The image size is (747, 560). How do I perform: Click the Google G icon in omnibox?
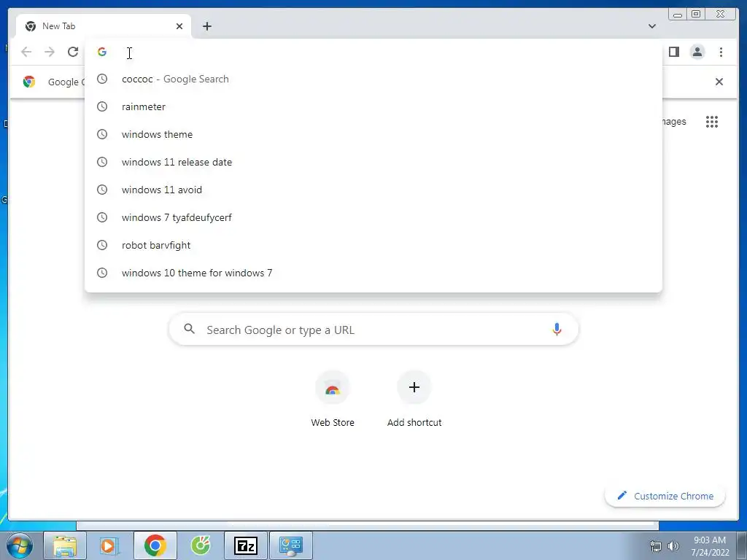[x=102, y=52]
